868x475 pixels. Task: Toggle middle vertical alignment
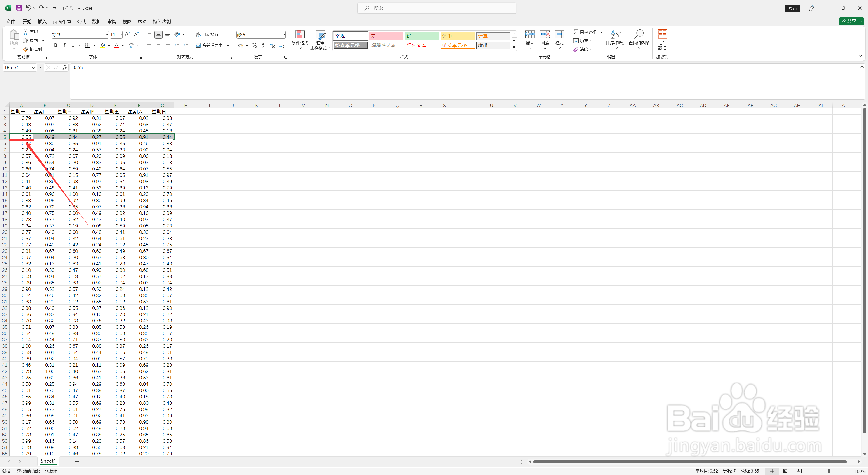tap(158, 34)
